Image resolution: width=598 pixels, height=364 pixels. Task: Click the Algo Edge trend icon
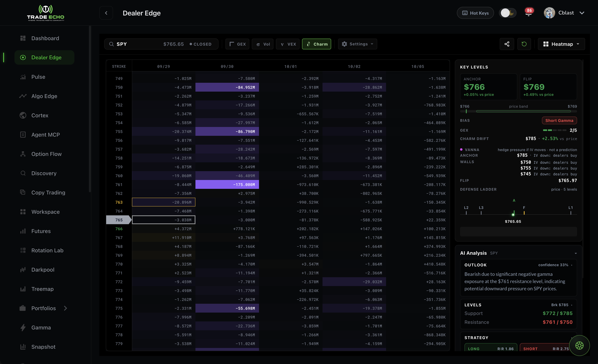[x=23, y=96]
